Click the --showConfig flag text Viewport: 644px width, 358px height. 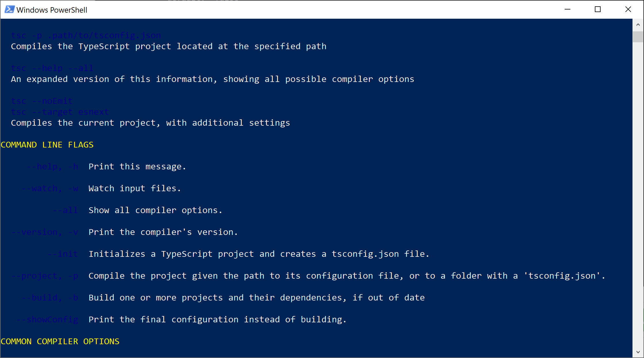[x=47, y=319]
